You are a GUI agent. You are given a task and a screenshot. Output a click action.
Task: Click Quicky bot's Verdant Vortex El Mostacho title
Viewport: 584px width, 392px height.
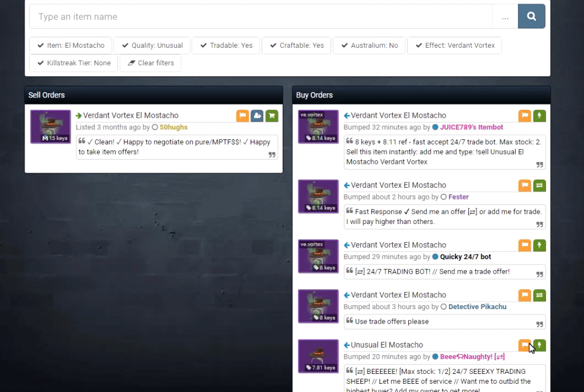398,245
